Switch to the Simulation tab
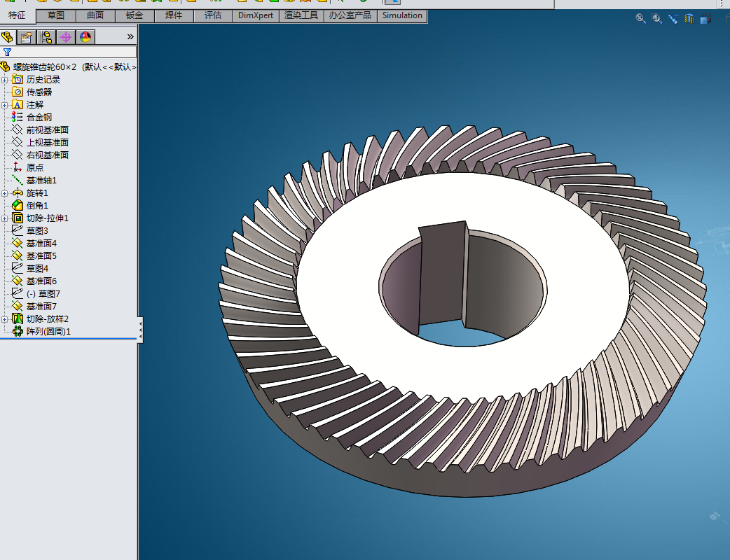Viewport: 730px width, 560px height. (402, 15)
